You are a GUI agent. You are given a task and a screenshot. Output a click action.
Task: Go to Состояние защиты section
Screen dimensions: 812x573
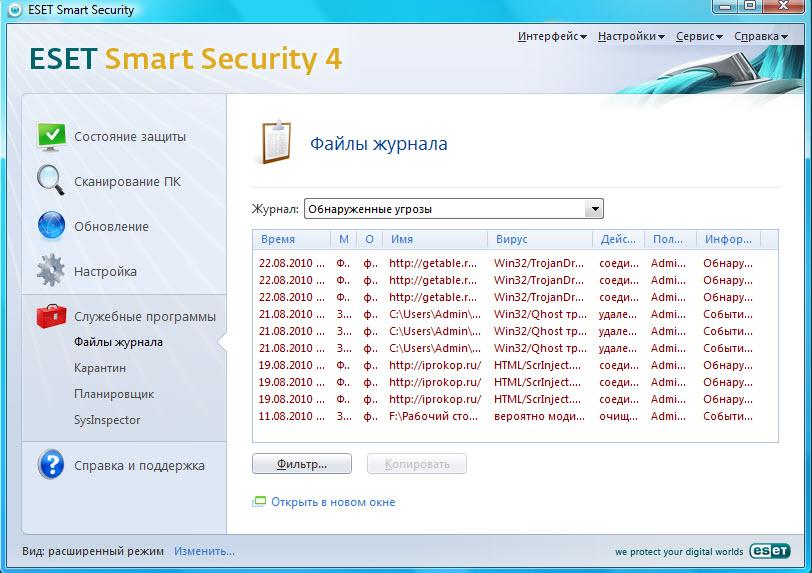coord(130,137)
